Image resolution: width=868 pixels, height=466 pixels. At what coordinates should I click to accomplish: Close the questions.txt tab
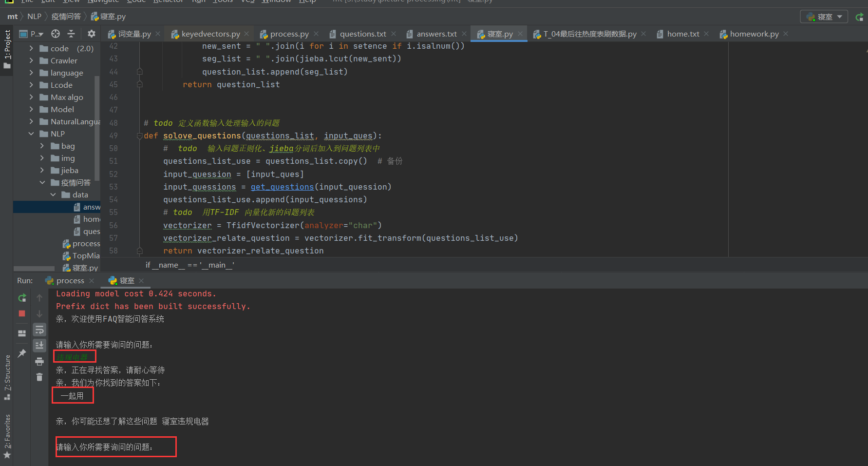tap(394, 34)
